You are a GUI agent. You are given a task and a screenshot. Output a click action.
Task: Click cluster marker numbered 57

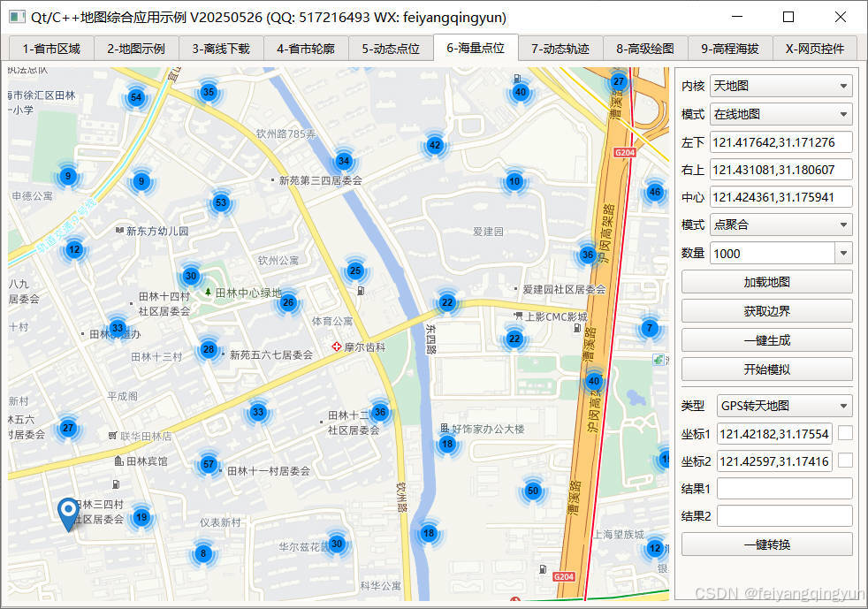point(209,465)
